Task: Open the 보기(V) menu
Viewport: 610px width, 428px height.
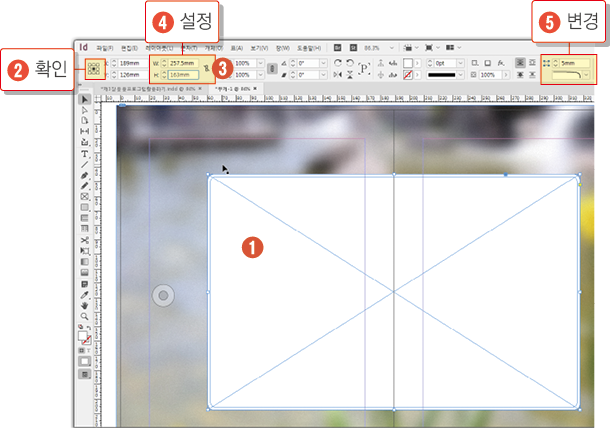Action: click(x=259, y=48)
